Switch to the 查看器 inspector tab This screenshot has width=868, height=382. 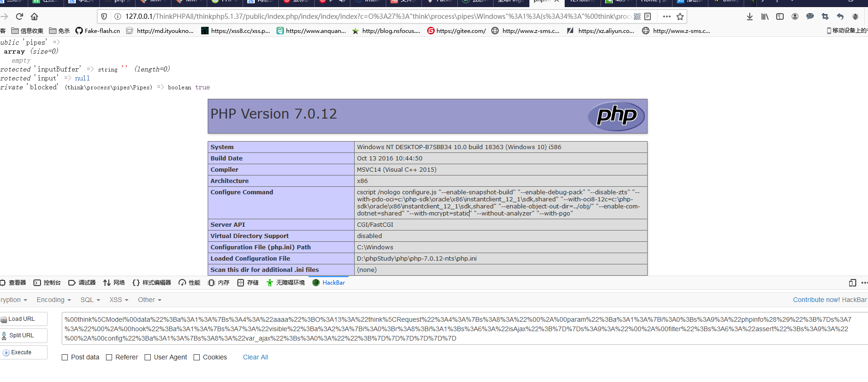click(x=13, y=283)
